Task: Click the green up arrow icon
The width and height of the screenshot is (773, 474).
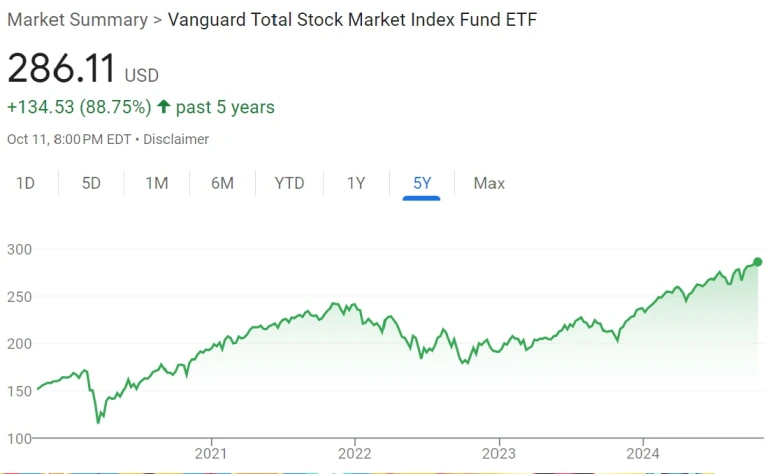Action: 164,106
